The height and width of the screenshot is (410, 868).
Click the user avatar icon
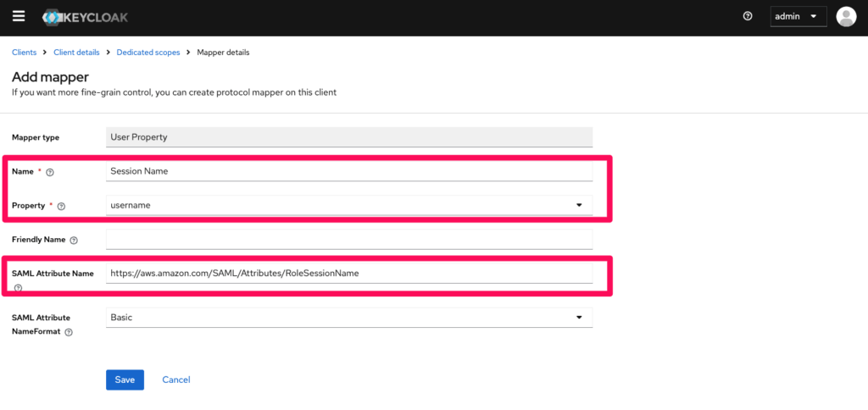[845, 16]
